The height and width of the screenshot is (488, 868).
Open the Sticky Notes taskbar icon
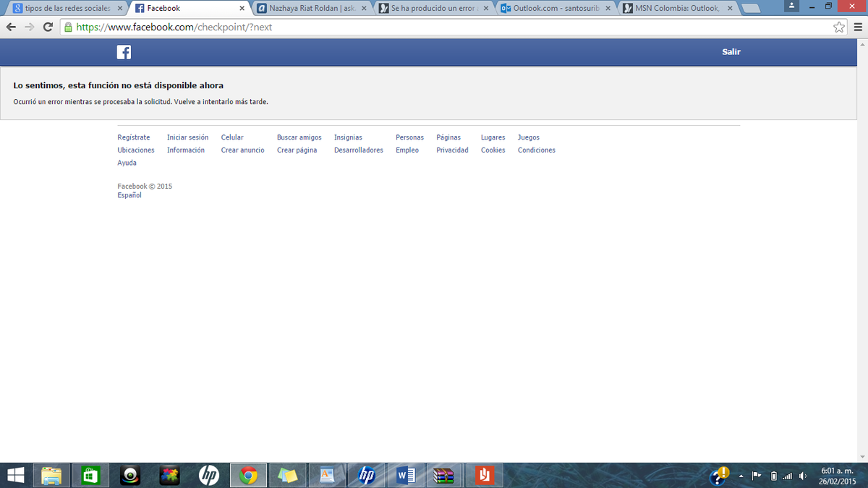coord(288,475)
